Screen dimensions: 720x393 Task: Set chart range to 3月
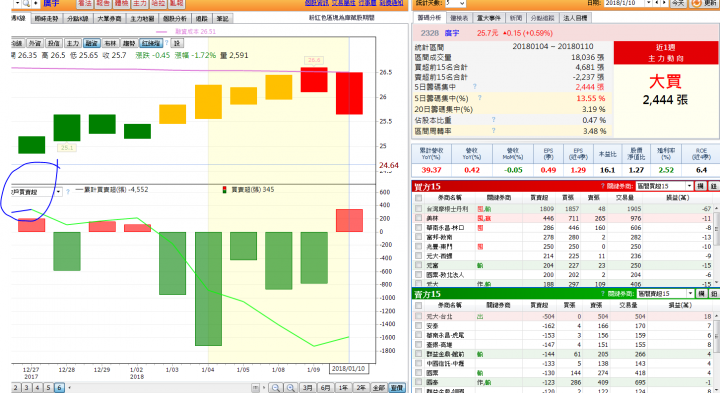[308, 388]
